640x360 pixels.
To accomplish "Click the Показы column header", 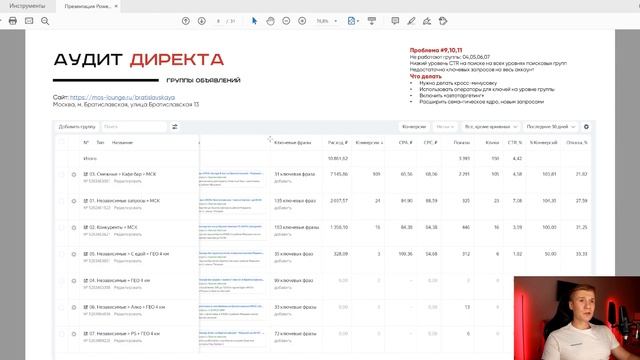I will coord(462,142).
